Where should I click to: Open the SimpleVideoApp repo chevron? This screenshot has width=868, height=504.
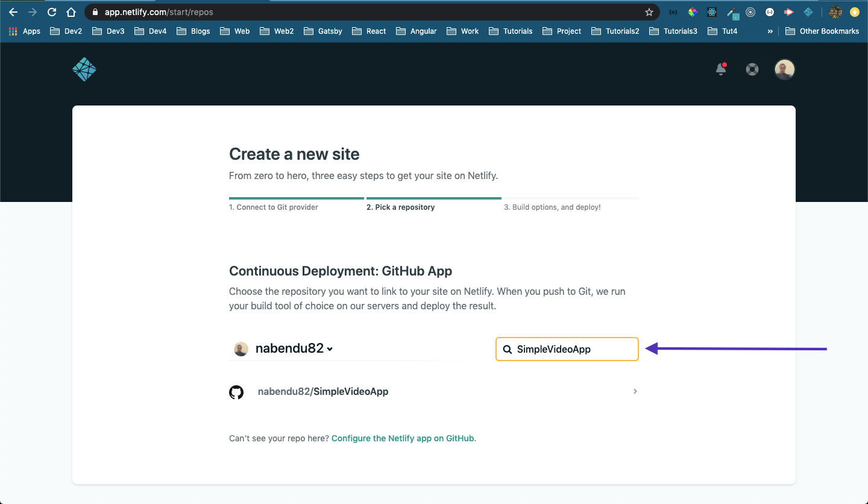pyautogui.click(x=635, y=391)
